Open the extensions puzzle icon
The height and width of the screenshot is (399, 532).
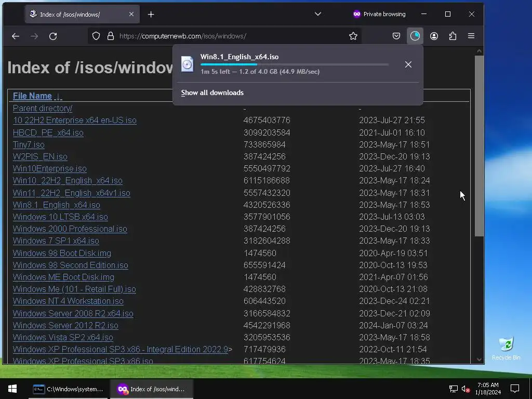453,36
